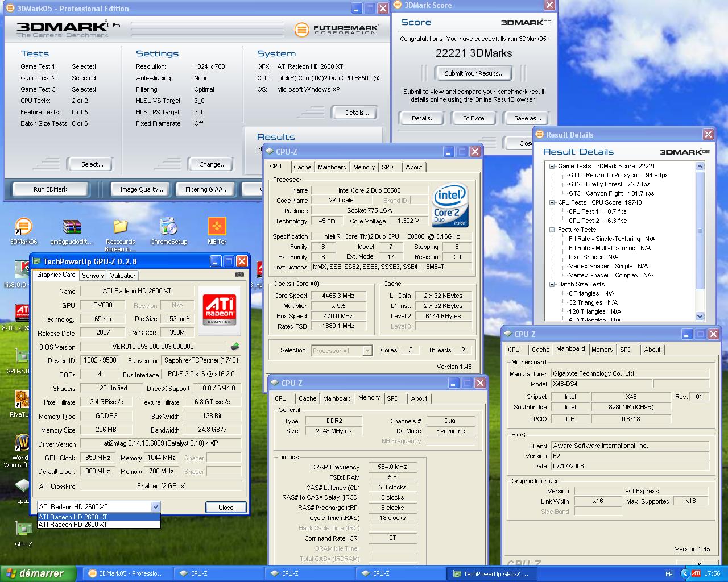
Task: Select the Graphics Card tab in GPU-Z
Action: coord(56,275)
